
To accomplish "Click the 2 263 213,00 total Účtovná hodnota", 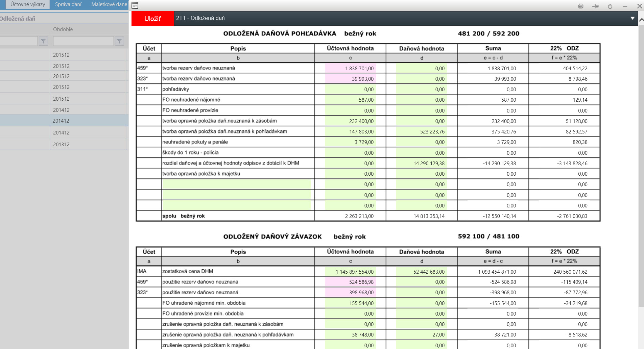I will click(x=359, y=216).
